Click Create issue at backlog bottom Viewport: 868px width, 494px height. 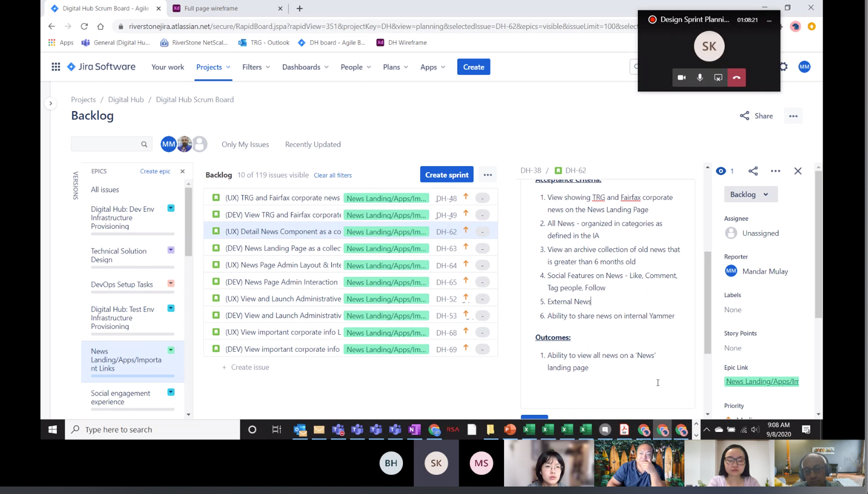(246, 367)
